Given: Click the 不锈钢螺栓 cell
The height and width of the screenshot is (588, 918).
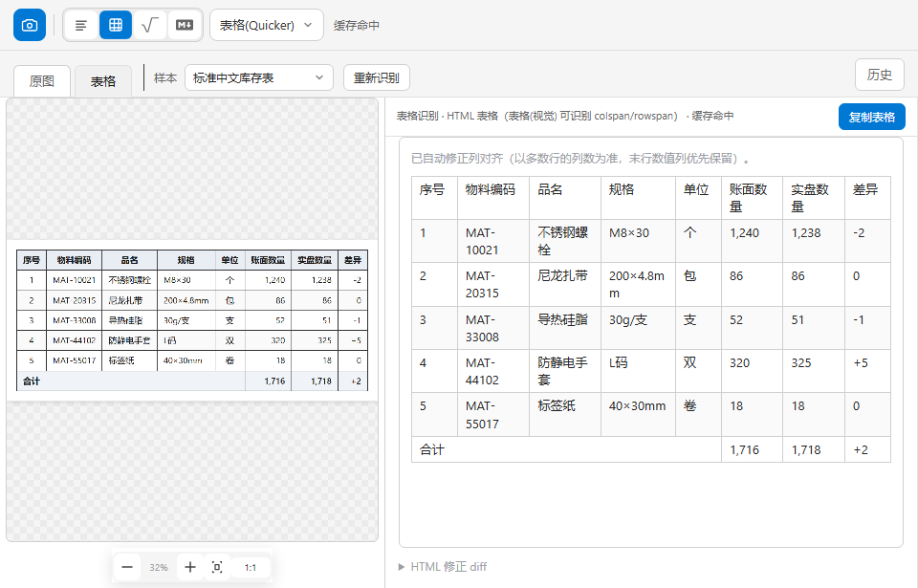Looking at the screenshot, I should (565, 241).
